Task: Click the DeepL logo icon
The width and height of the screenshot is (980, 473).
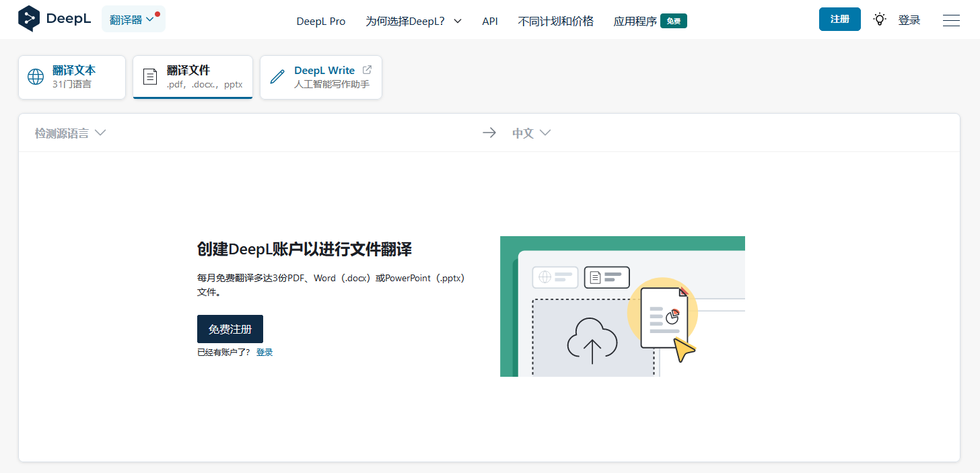Action: [x=29, y=19]
